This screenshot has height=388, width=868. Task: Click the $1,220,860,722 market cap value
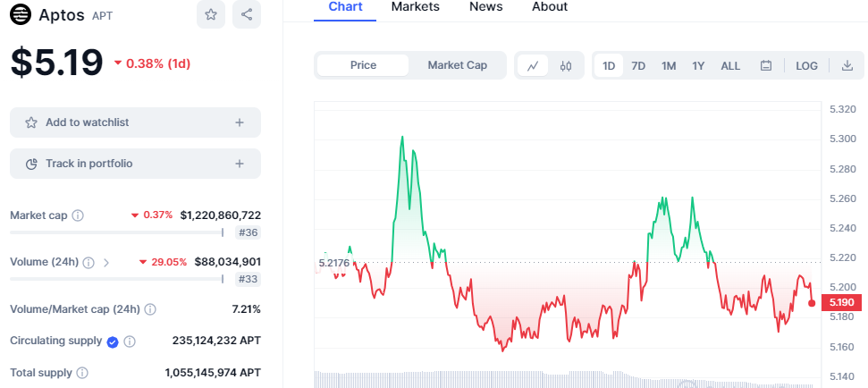pyautogui.click(x=220, y=215)
